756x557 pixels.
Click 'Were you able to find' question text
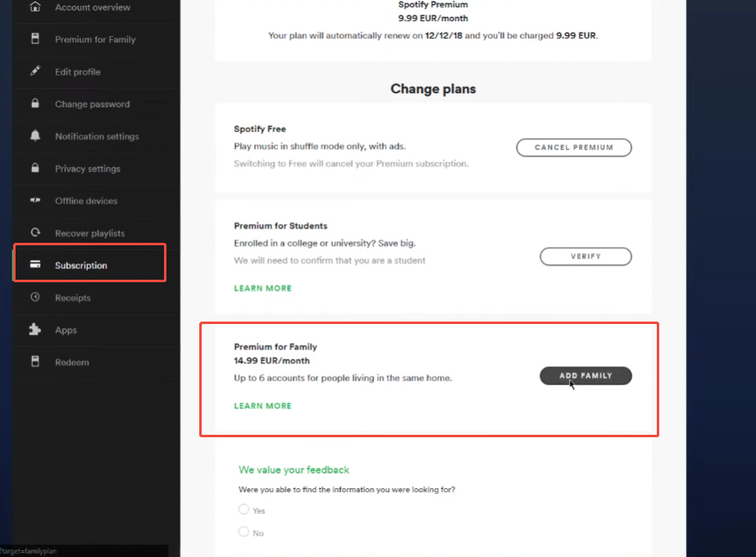[x=347, y=490]
